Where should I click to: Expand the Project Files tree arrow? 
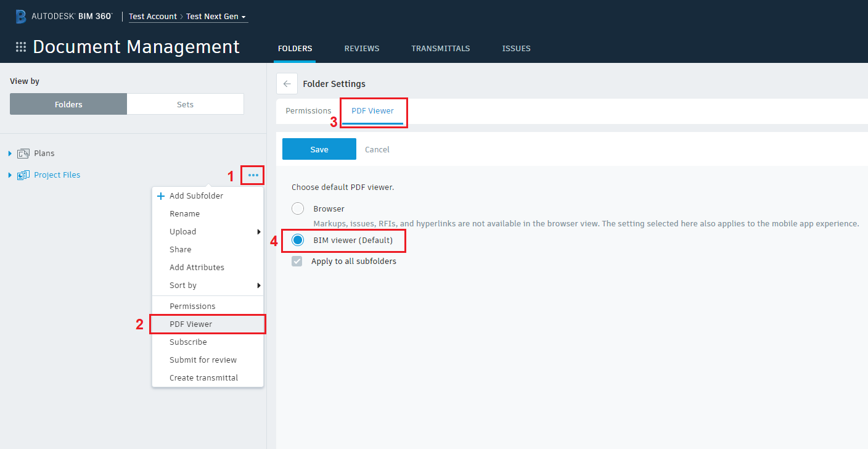click(10, 175)
